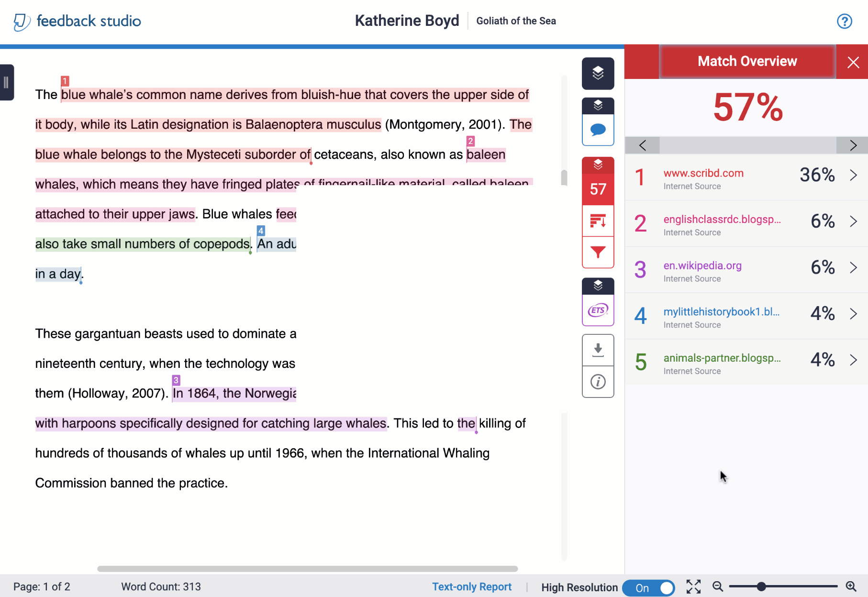The image size is (868, 597).
Task: Click the horizontal document scrollbar
Action: tap(307, 569)
